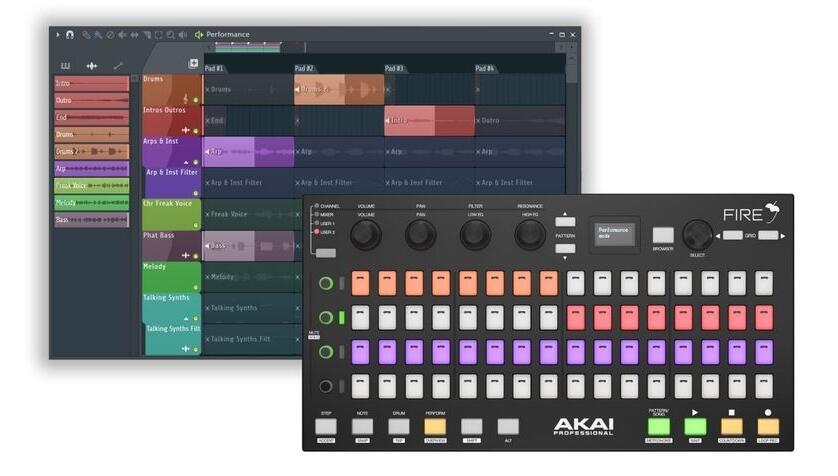Click the Volume knob on Akai Fire
The image size is (838, 476).
(366, 235)
